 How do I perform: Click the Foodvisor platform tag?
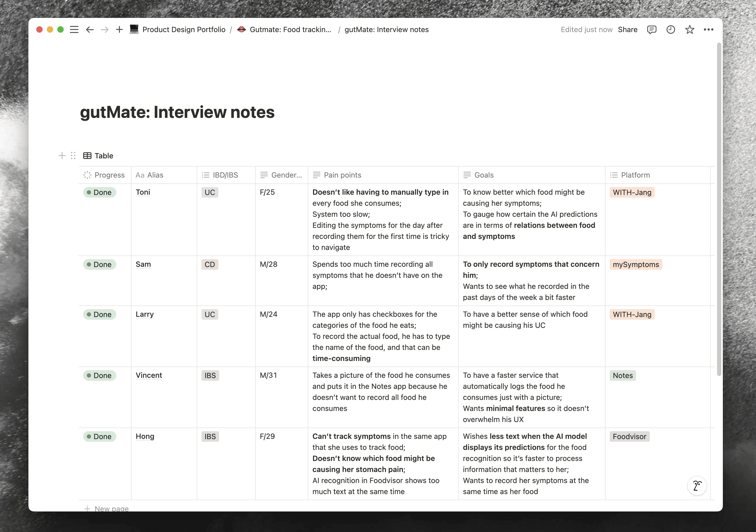click(629, 436)
